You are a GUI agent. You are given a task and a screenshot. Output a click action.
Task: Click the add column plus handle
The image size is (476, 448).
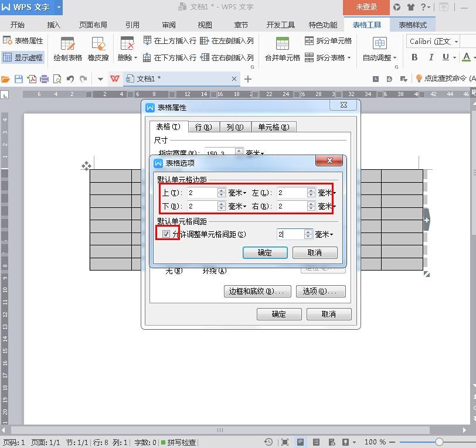coord(427,220)
